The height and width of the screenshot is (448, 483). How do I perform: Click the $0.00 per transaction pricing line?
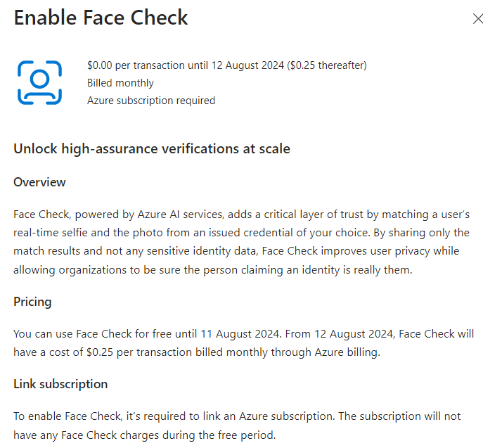coord(226,65)
